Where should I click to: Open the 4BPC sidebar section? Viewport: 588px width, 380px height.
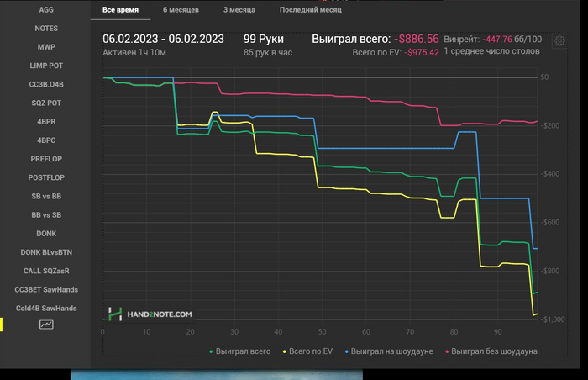(46, 140)
